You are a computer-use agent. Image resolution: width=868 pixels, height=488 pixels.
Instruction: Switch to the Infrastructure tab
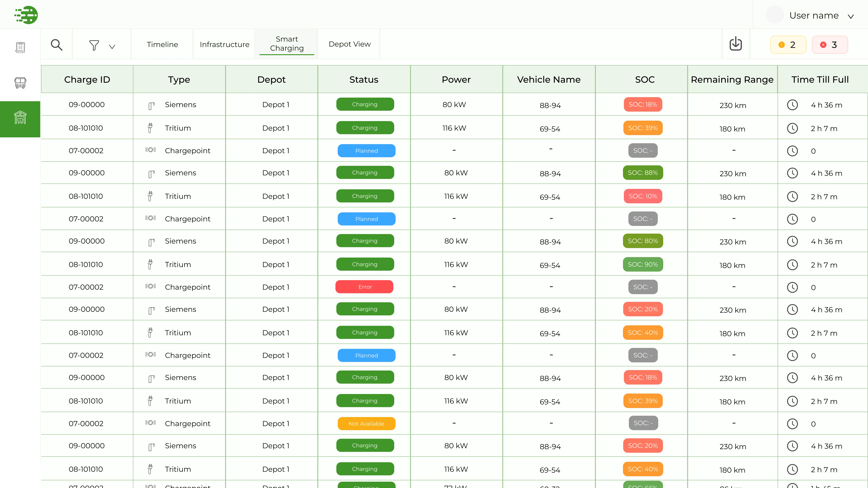coord(224,44)
